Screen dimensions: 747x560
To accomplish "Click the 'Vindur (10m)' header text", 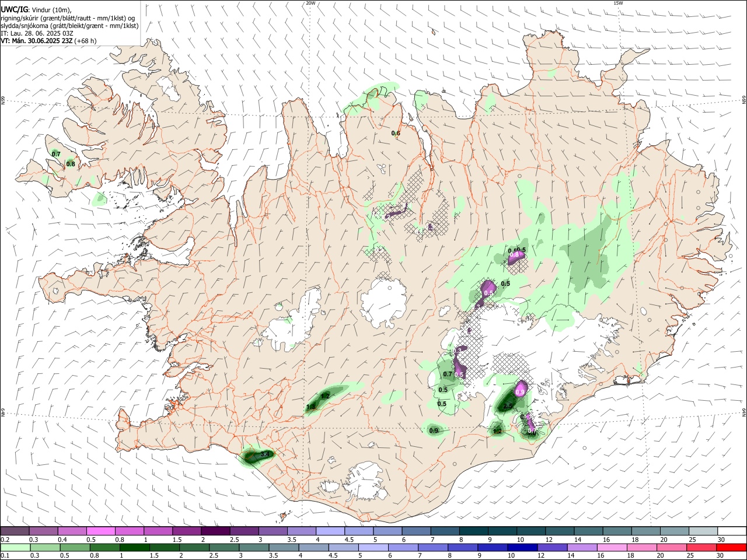I will [51, 10].
